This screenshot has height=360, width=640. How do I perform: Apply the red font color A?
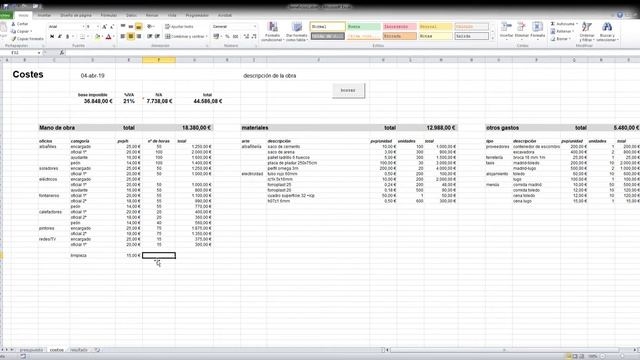[108, 37]
